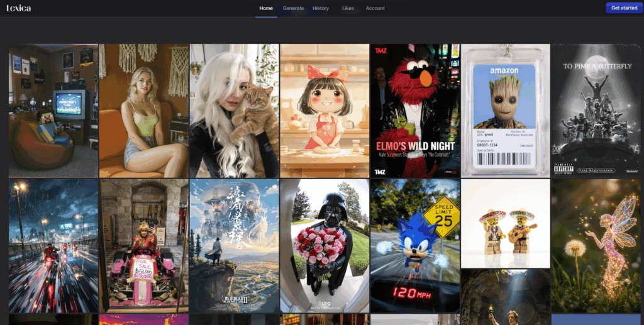644x325 pixels.
Task: Open the glowing fairy with dandelion image
Action: (596, 246)
